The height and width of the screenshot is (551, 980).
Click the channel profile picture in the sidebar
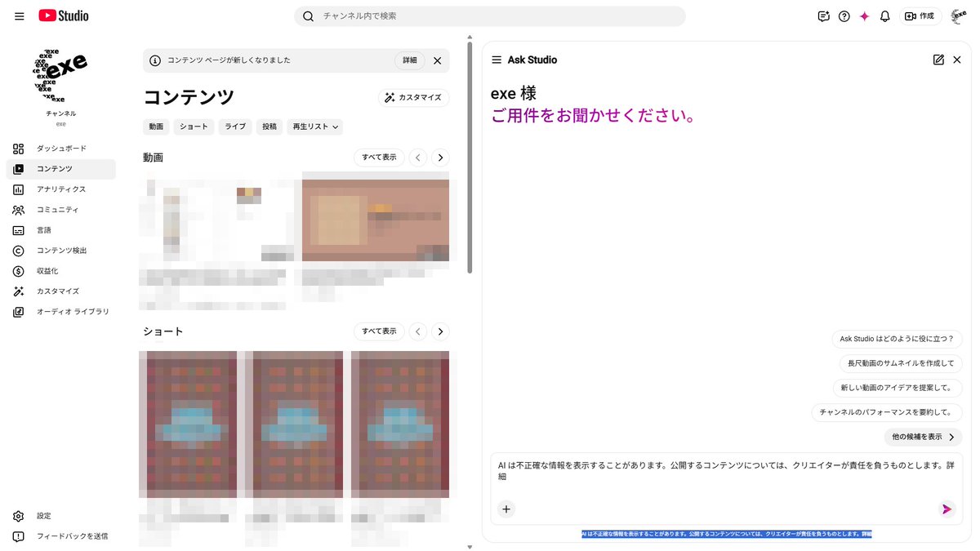[60, 74]
